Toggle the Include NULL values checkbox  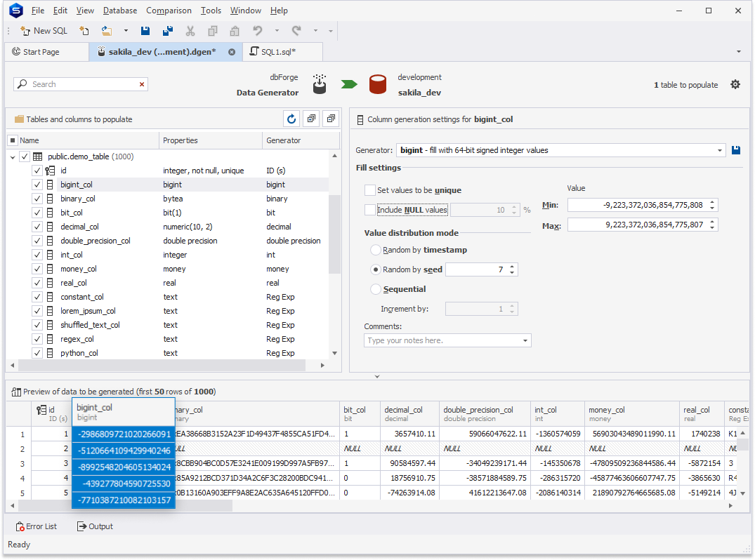(370, 210)
